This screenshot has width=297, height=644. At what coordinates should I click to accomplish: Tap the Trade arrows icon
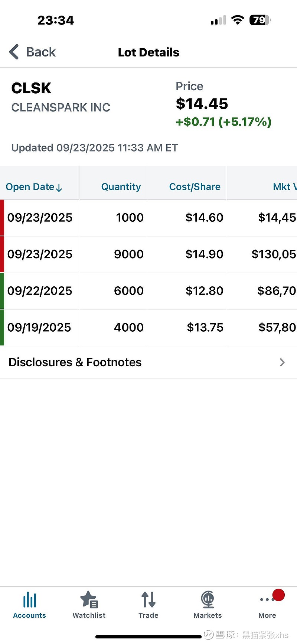point(148,599)
